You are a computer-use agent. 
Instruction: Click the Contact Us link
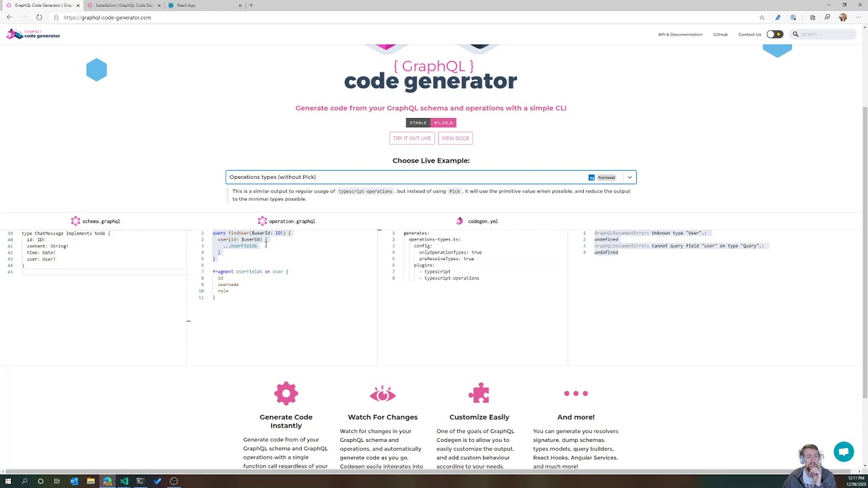(749, 35)
